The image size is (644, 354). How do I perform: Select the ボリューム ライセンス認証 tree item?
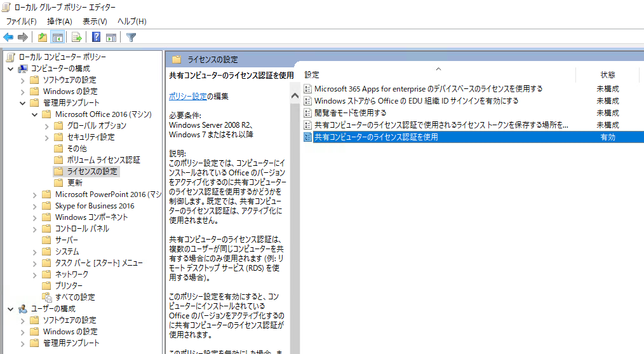(104, 160)
